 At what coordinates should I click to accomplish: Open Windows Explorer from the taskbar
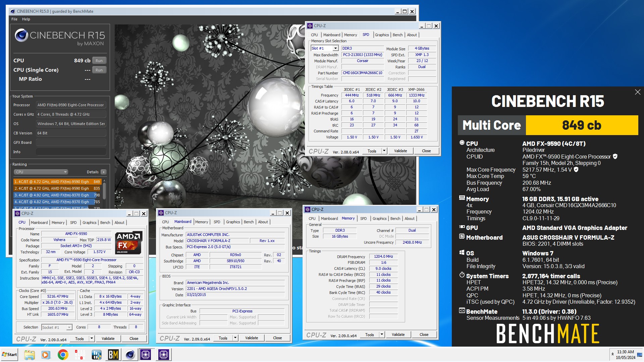(29, 355)
